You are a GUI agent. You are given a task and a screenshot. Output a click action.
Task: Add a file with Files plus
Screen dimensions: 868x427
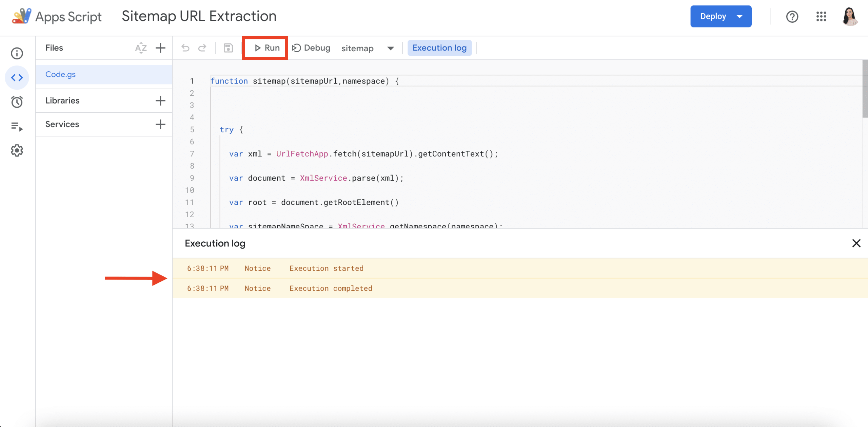point(160,48)
